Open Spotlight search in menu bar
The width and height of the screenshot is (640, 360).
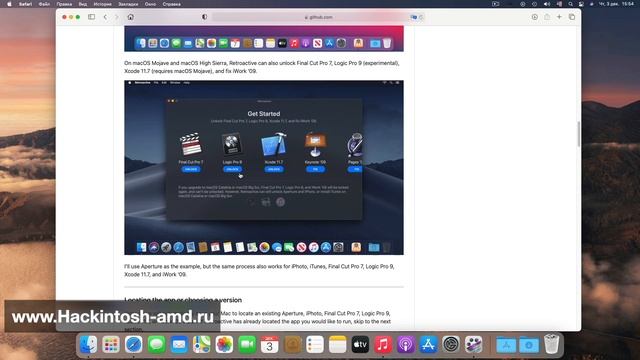click(571, 4)
